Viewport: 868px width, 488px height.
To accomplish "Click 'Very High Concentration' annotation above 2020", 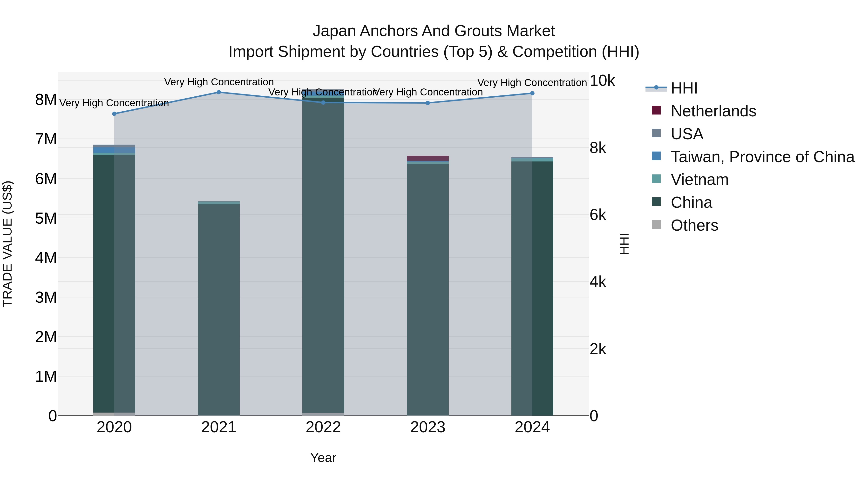I will 114,103.
